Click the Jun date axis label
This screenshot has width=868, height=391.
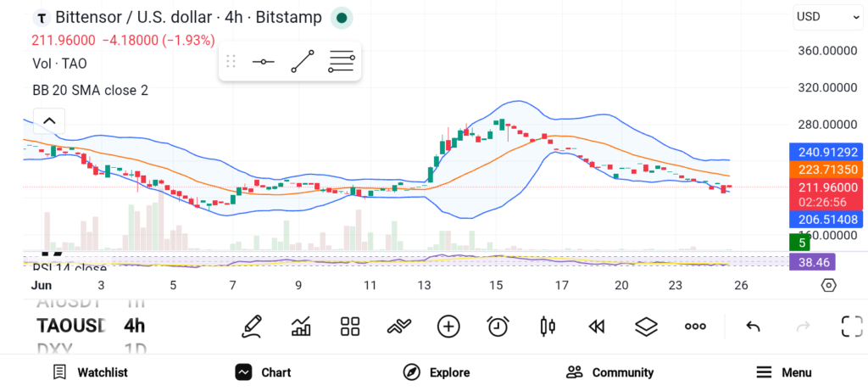tap(41, 285)
